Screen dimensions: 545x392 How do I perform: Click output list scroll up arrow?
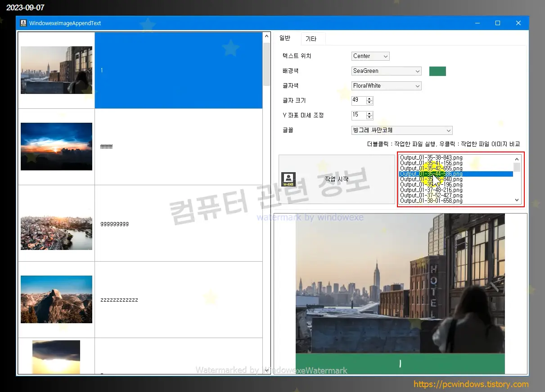point(517,159)
